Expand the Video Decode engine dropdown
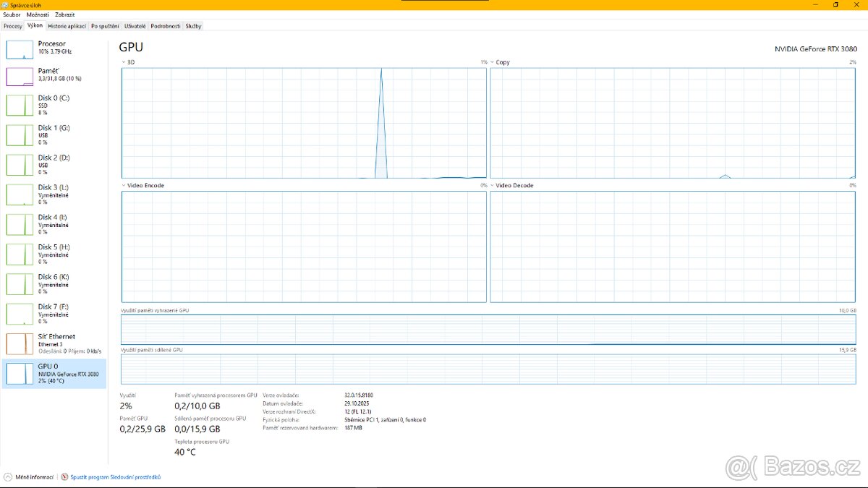868x488 pixels. pyautogui.click(x=493, y=186)
